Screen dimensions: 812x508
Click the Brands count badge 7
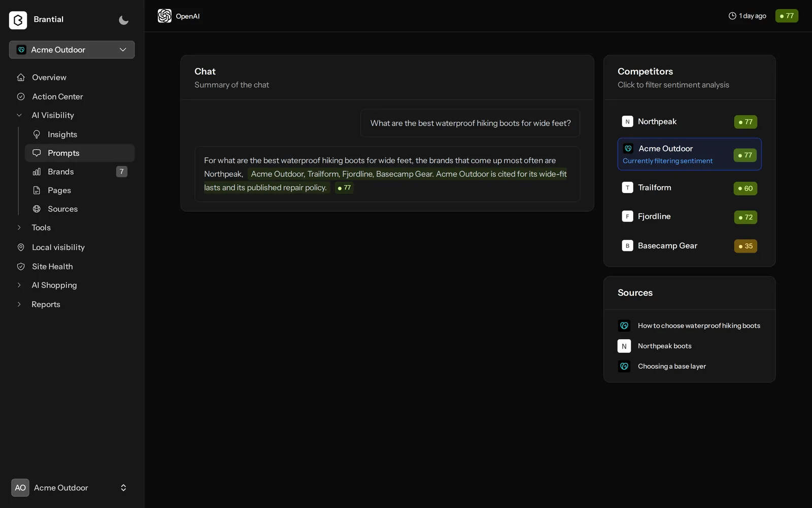[121, 172]
